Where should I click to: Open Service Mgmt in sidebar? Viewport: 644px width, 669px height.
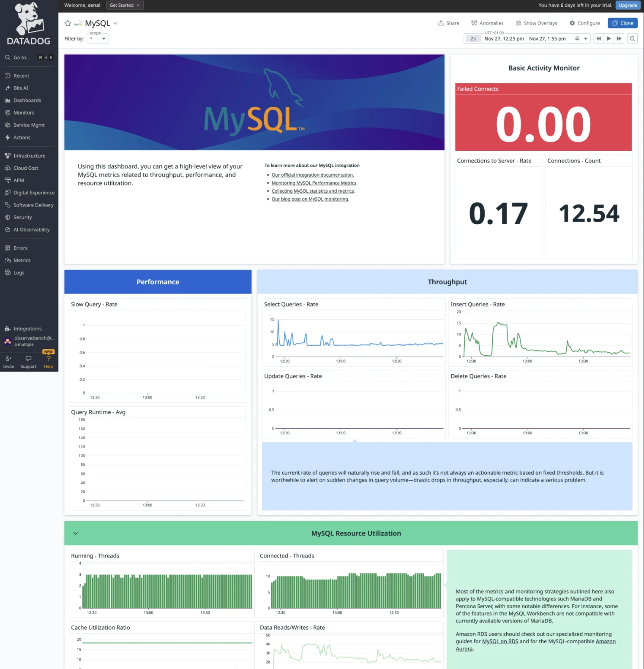29,125
